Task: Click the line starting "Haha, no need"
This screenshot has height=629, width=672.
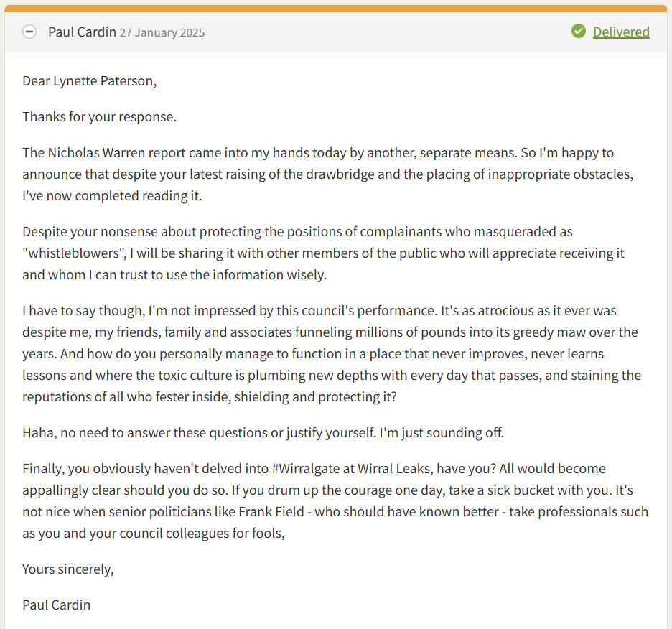Action: (x=263, y=432)
